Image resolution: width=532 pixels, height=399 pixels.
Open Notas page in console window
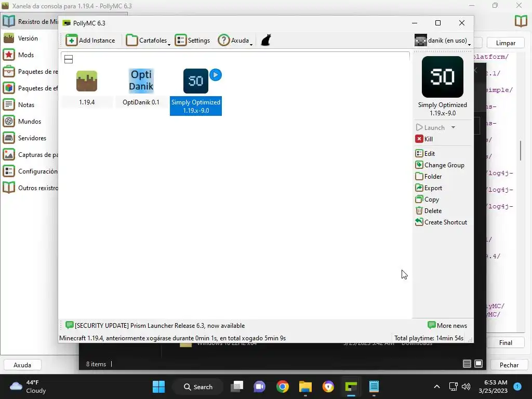click(x=30, y=105)
